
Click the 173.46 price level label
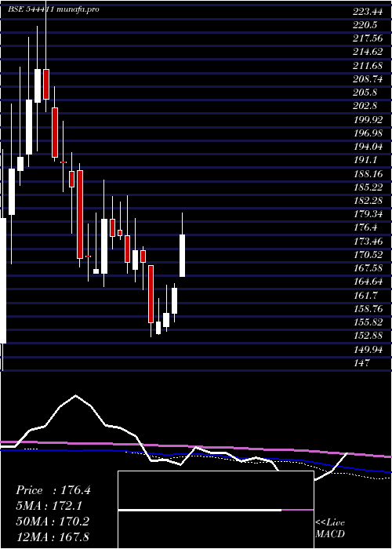tap(368, 241)
